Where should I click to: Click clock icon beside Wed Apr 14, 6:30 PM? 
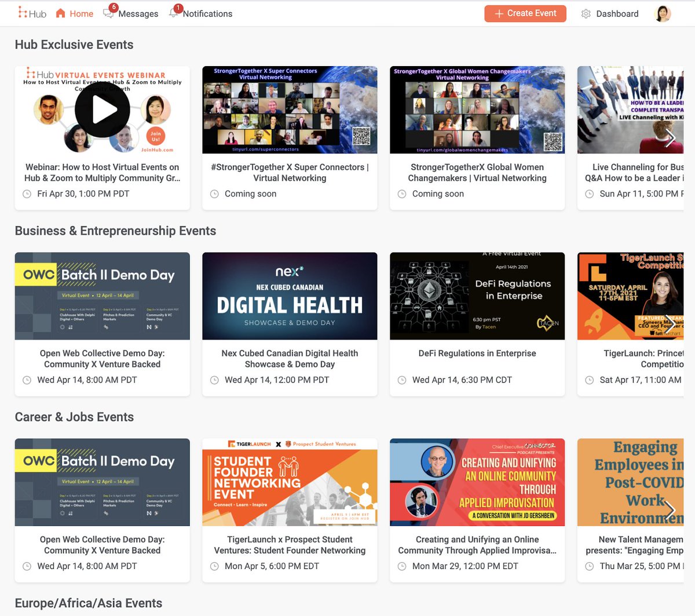(402, 380)
